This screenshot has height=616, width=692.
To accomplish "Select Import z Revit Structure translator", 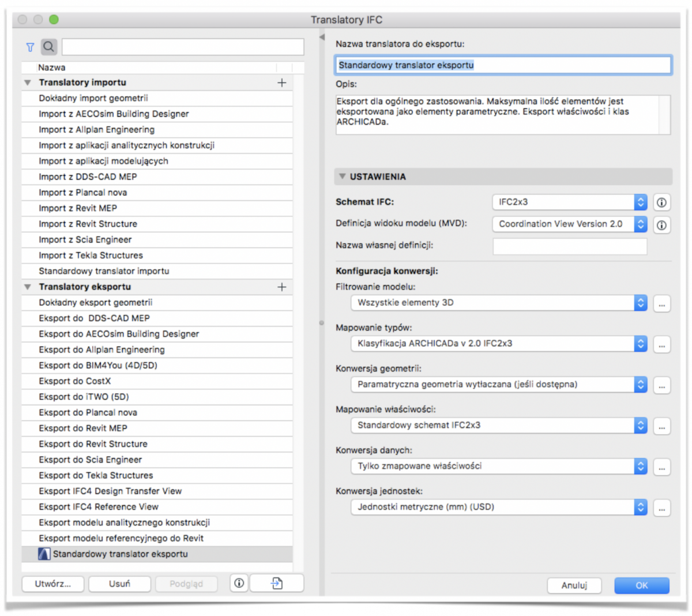I will coord(88,224).
